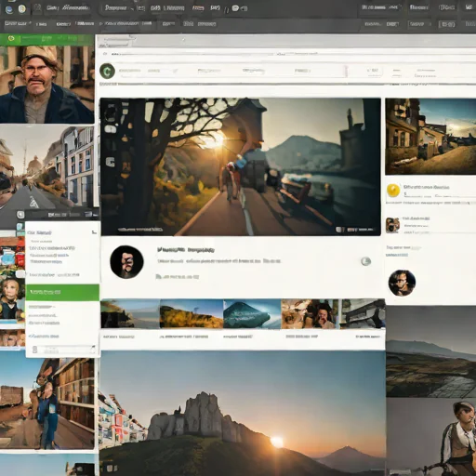Image resolution: width=476 pixels, height=476 pixels.
Task: Open the man in vest photo at bottom right
Action: [430, 437]
